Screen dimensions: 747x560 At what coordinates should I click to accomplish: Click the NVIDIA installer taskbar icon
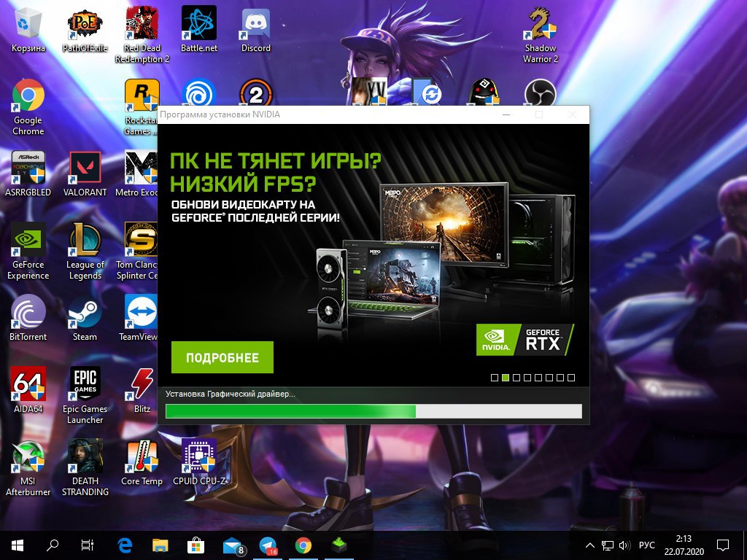tap(339, 545)
